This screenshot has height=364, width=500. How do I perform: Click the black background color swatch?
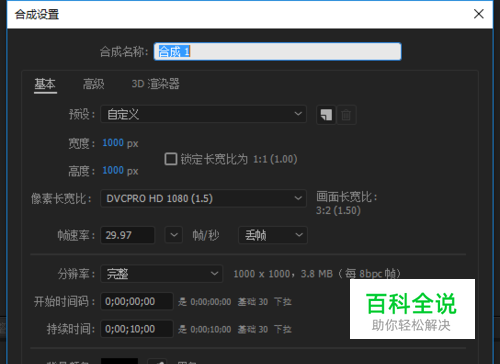[119, 361]
